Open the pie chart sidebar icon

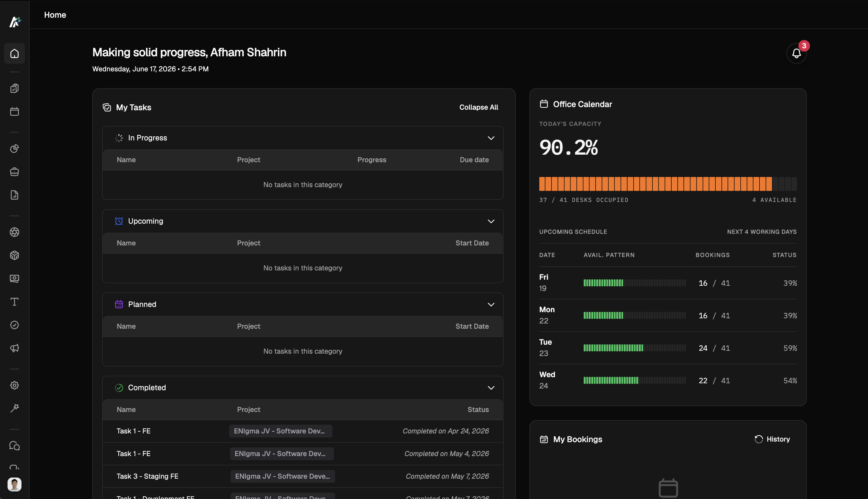coord(15,149)
